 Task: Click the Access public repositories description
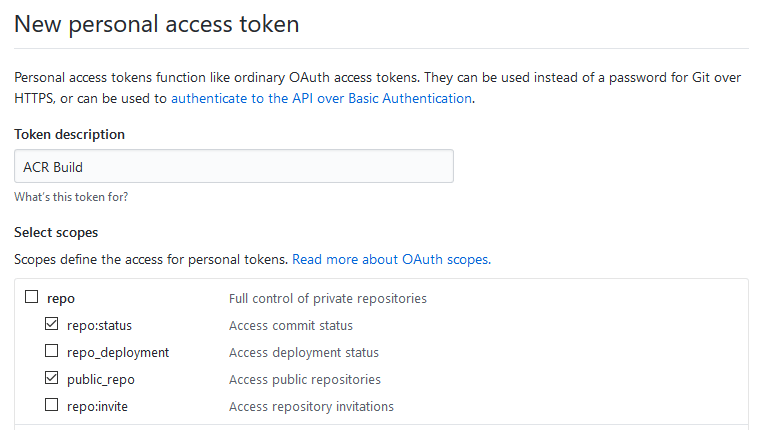click(x=304, y=379)
